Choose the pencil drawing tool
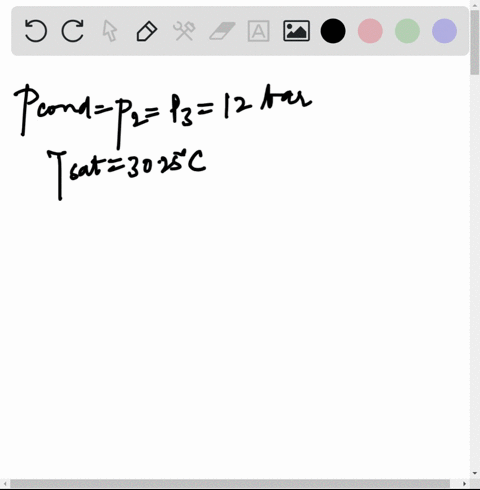 [x=147, y=31]
